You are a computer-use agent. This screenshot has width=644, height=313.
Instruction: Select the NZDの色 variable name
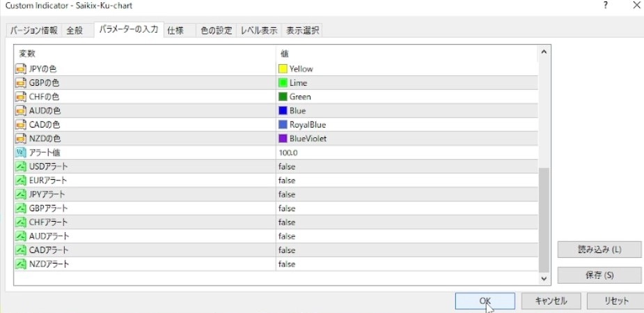click(45, 139)
